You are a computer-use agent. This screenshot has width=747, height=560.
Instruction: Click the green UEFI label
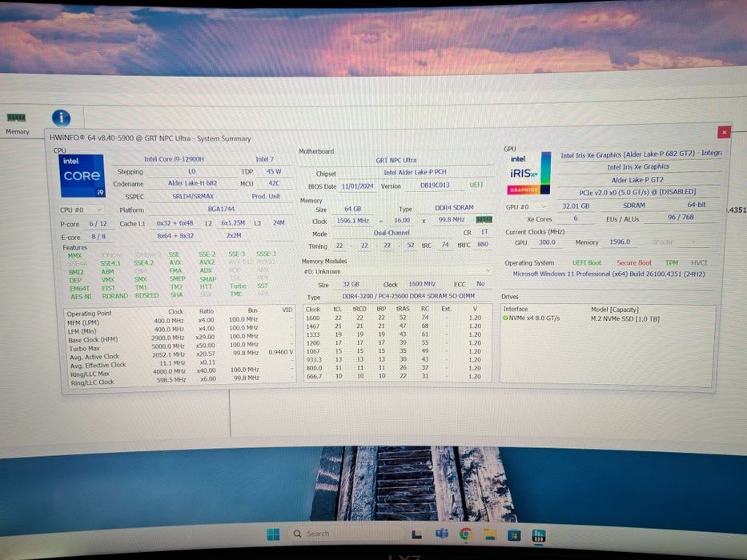click(x=476, y=184)
